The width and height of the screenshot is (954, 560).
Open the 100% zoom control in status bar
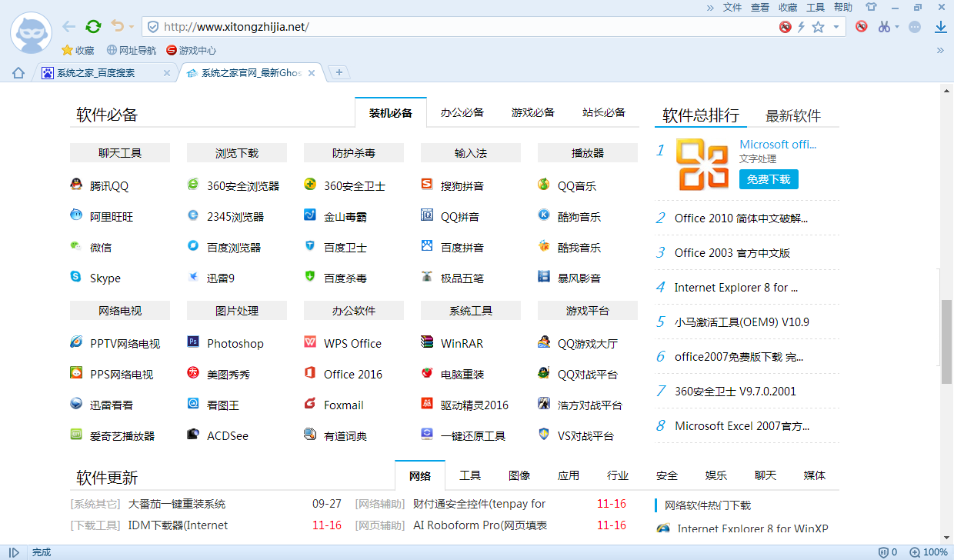coord(929,552)
